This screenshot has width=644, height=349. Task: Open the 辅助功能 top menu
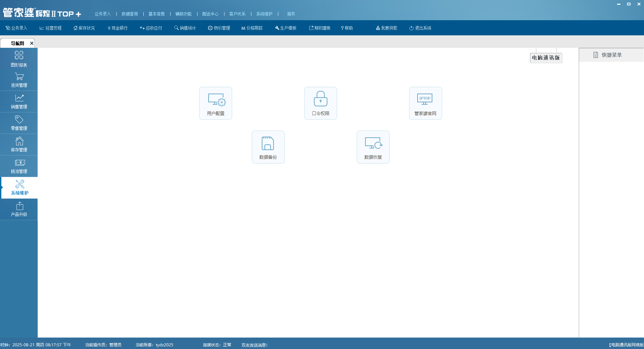coord(183,14)
